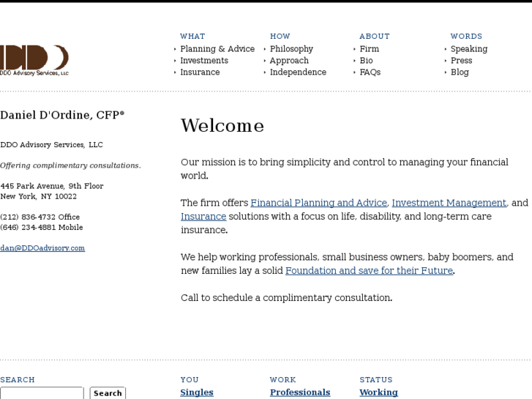Select Philosophy in the How menu
The width and height of the screenshot is (532, 399).
291,49
